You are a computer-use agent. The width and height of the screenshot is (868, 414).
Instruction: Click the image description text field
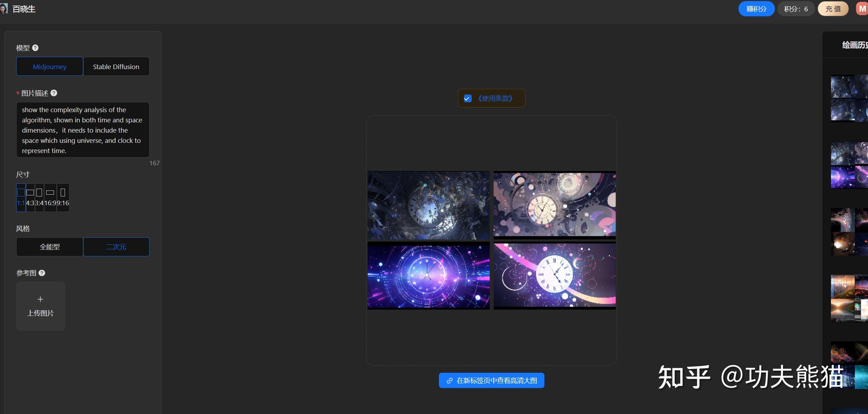point(83,130)
